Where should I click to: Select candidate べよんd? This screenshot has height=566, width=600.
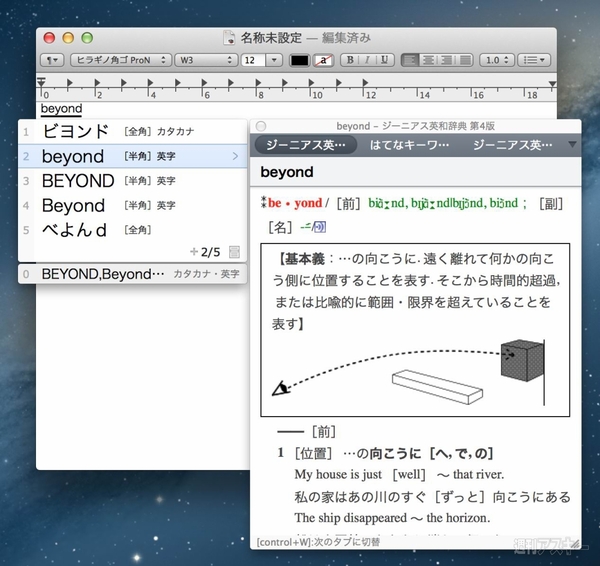pos(133,230)
